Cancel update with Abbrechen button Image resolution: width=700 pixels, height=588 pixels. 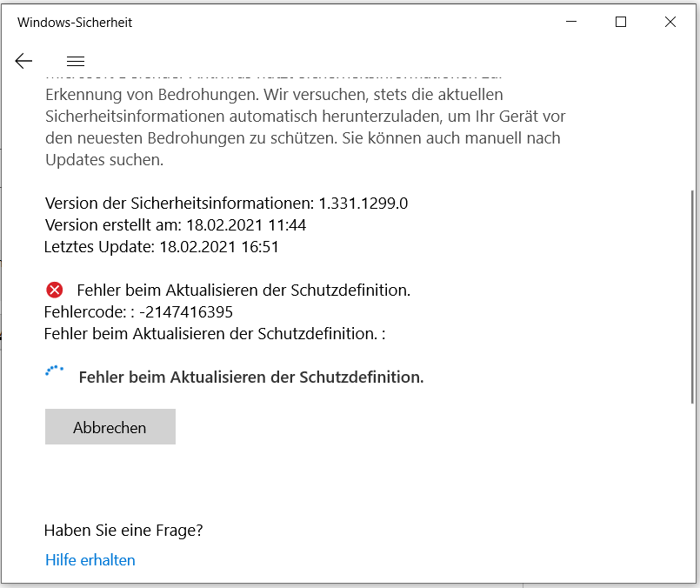point(110,427)
